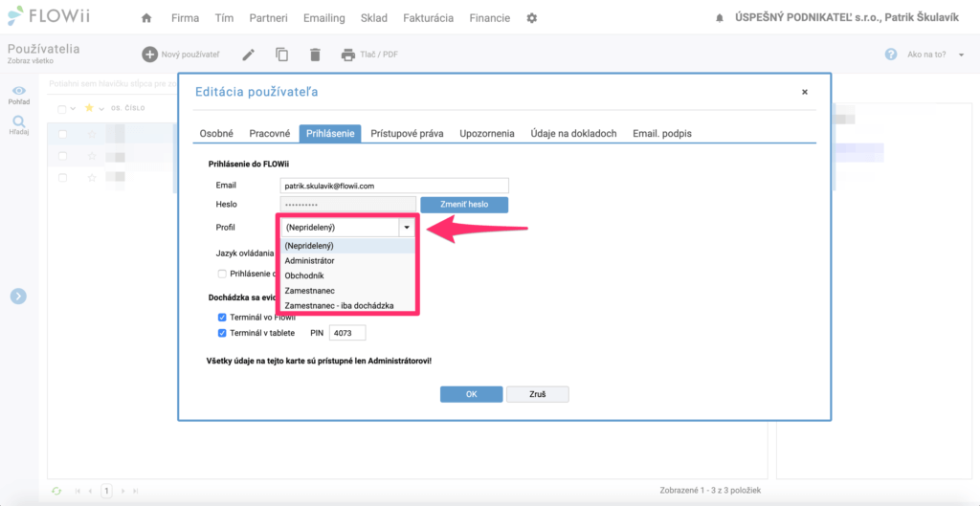Screen dimensions: 980x506
Task: Open the Sklad menu
Action: pos(374,18)
